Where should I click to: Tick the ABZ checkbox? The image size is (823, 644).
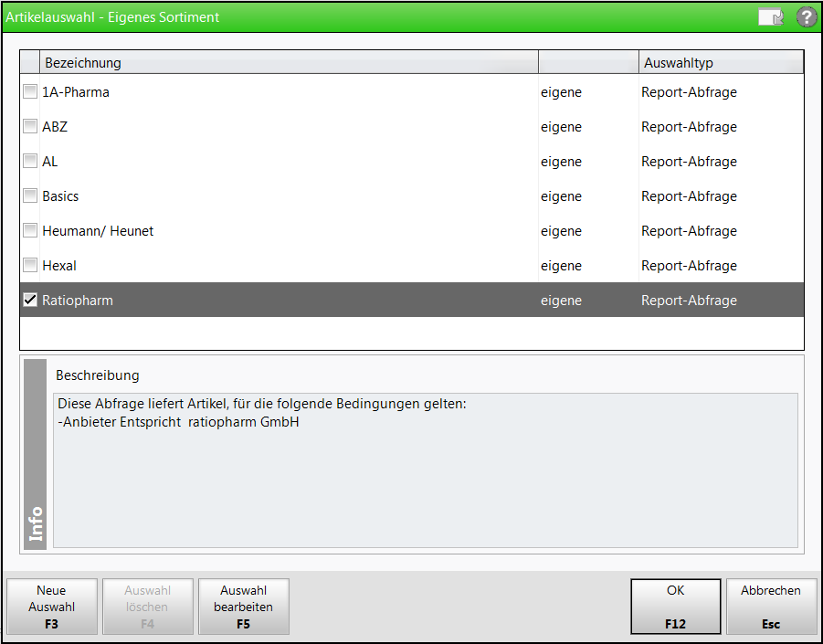30,126
